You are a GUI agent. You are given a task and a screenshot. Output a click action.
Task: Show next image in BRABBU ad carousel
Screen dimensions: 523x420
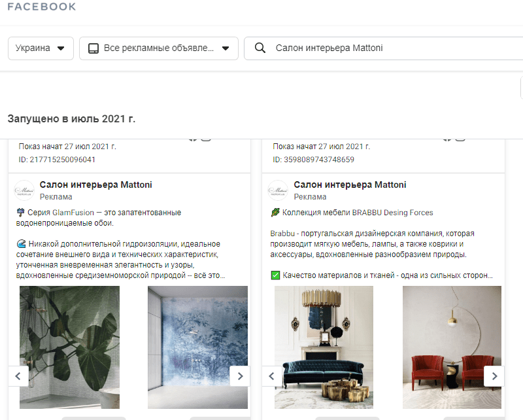[x=494, y=376]
